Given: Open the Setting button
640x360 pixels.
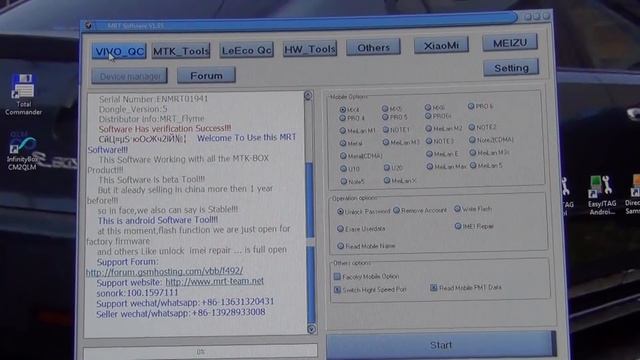Looking at the screenshot, I should click(511, 68).
